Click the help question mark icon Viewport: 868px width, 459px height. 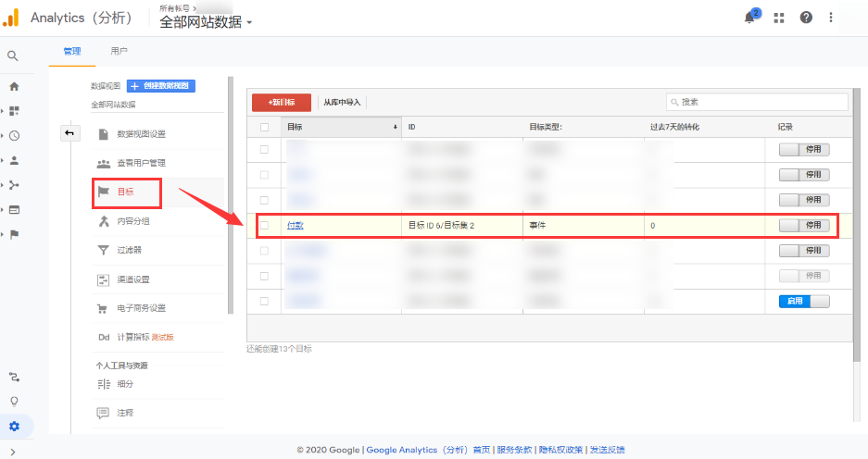[x=806, y=18]
